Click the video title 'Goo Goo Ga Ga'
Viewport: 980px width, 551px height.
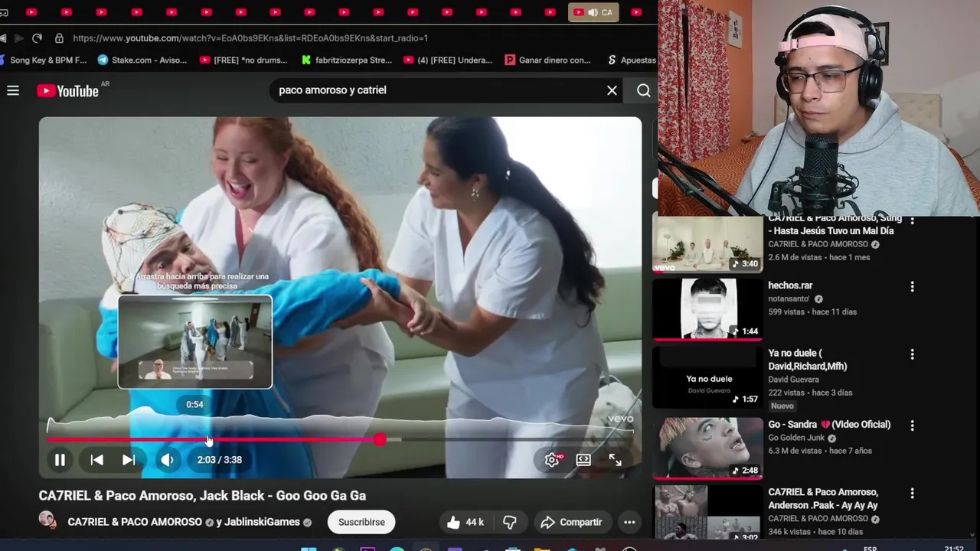pos(202,496)
